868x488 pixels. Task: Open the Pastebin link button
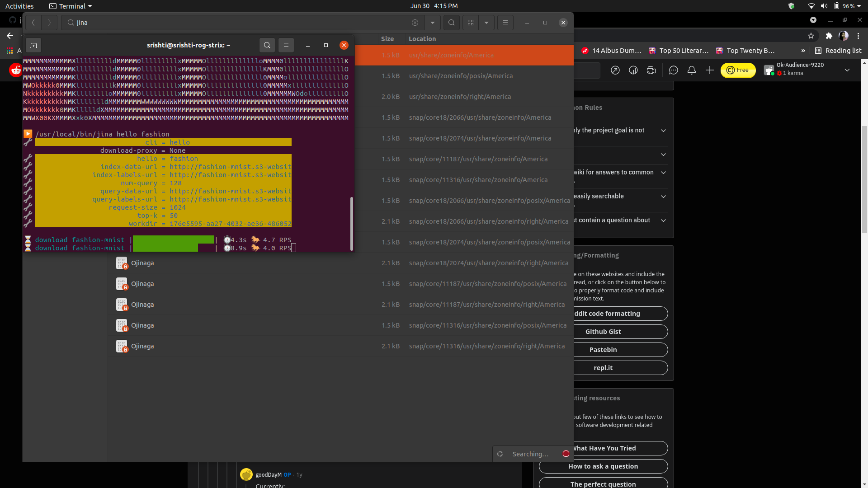click(603, 350)
